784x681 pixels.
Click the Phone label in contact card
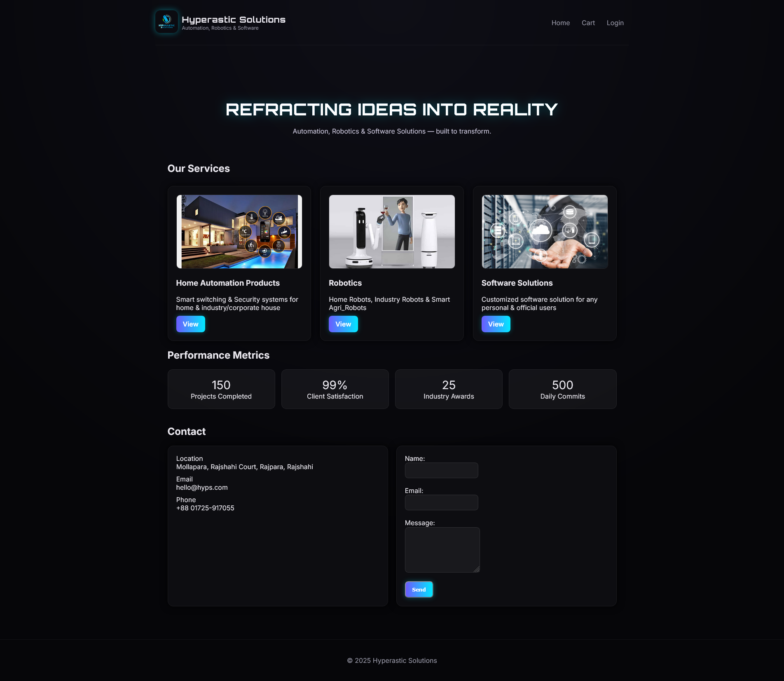click(x=186, y=500)
